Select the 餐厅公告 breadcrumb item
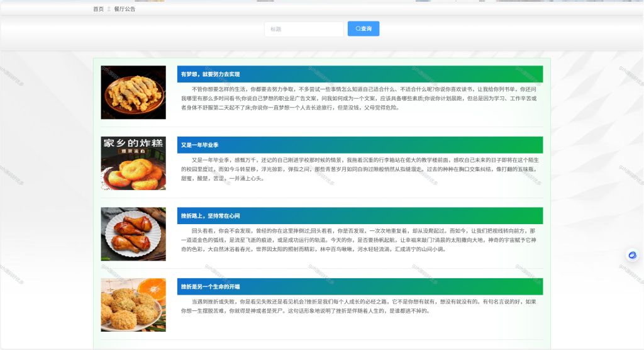The image size is (644, 350). pyautogui.click(x=125, y=9)
